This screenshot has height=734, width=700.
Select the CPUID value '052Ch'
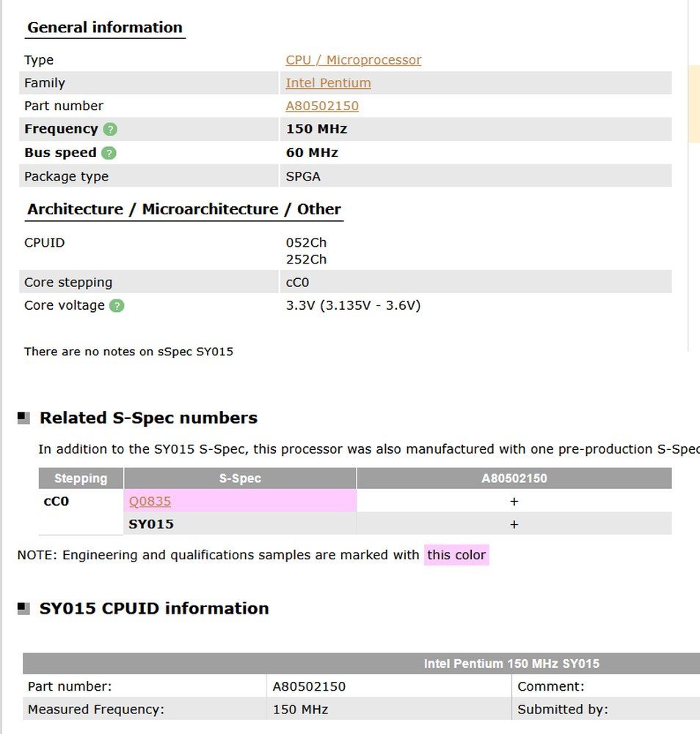pos(306,242)
